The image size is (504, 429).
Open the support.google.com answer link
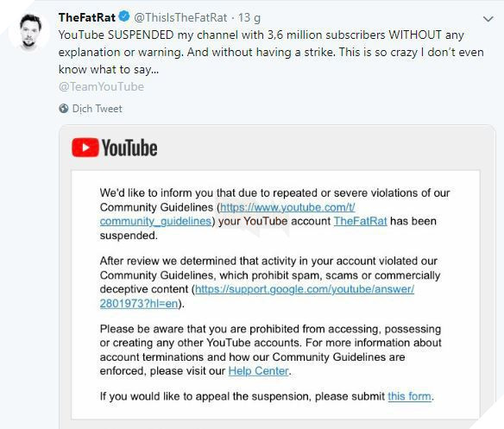305,289
